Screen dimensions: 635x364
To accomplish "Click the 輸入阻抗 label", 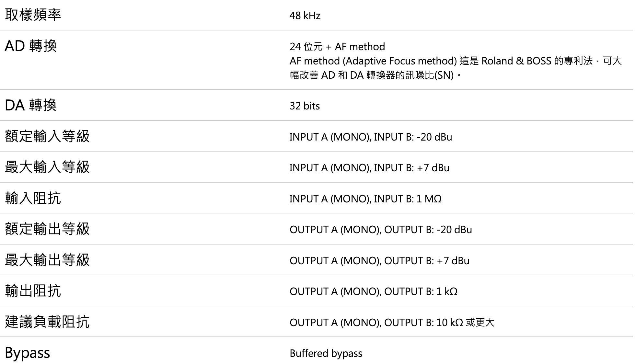I will [x=33, y=198].
